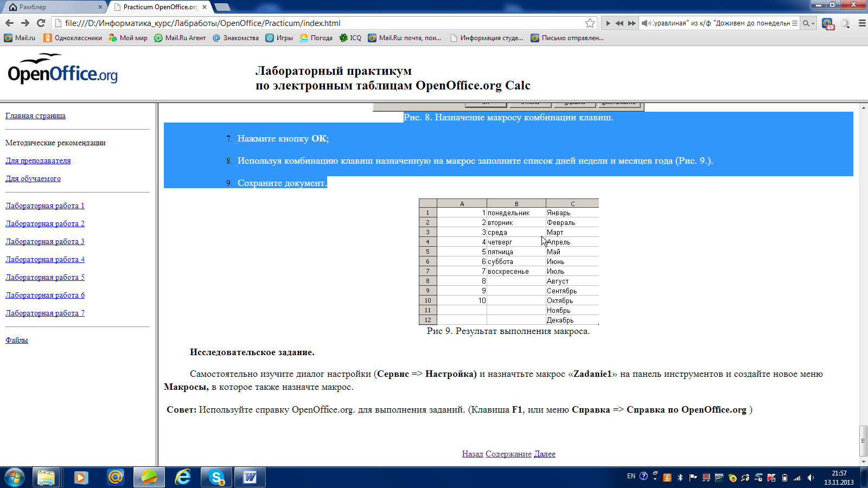
Task: Open the Файлы link in sidebar
Action: tap(16, 340)
